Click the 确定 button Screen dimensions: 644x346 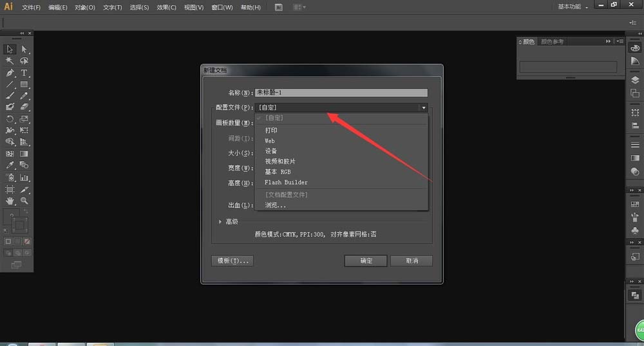tap(366, 260)
